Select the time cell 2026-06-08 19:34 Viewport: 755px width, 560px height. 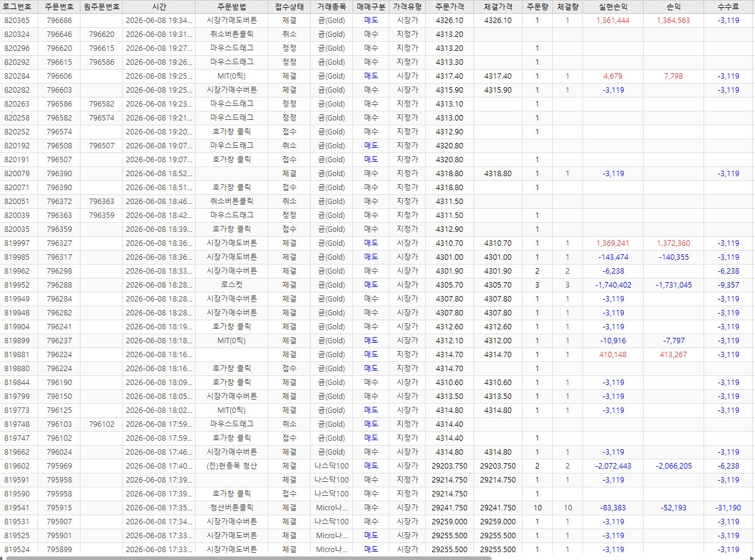[x=159, y=20]
